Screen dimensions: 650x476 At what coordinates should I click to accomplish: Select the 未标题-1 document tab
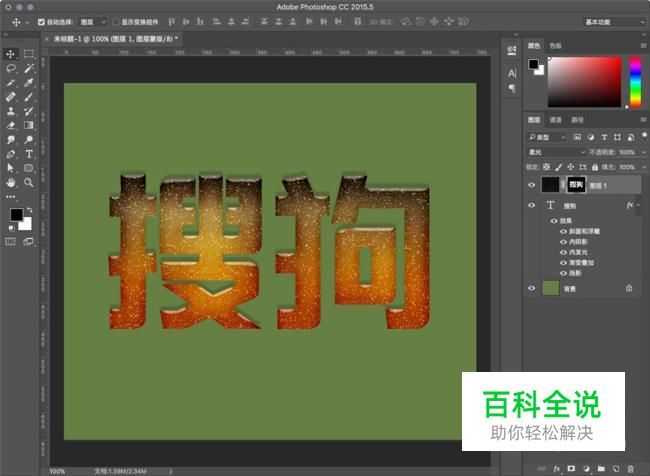point(116,39)
